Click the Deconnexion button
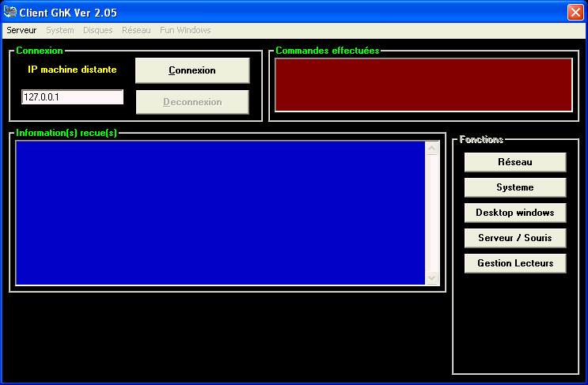The height and width of the screenshot is (385, 588). 192,102
